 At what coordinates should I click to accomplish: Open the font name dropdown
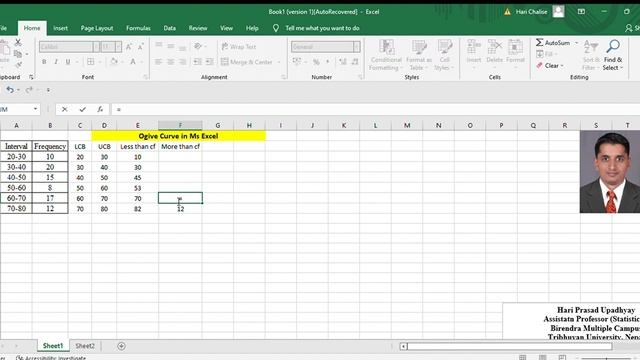pos(96,47)
